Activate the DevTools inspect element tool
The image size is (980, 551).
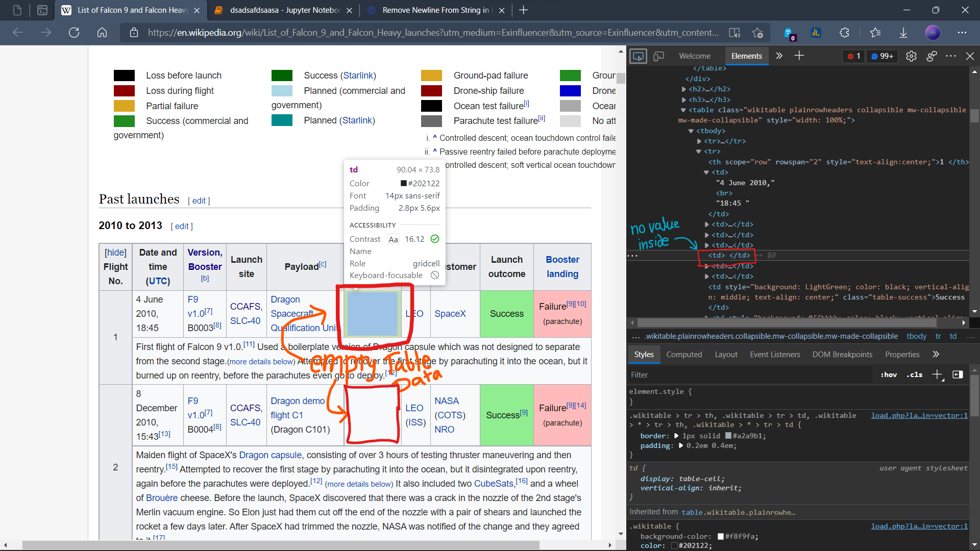[x=638, y=56]
